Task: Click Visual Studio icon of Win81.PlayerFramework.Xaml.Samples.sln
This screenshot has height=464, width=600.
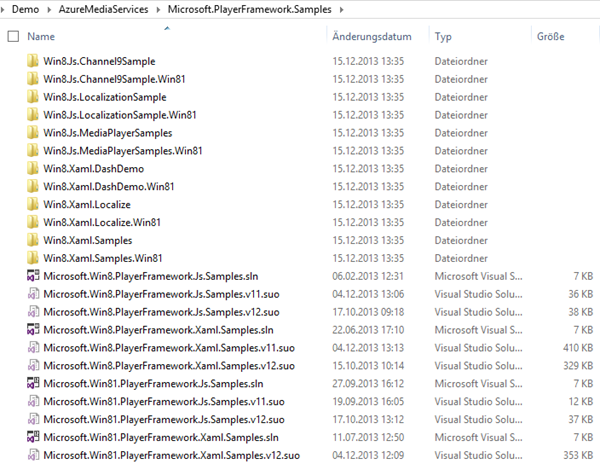Action: point(33,437)
